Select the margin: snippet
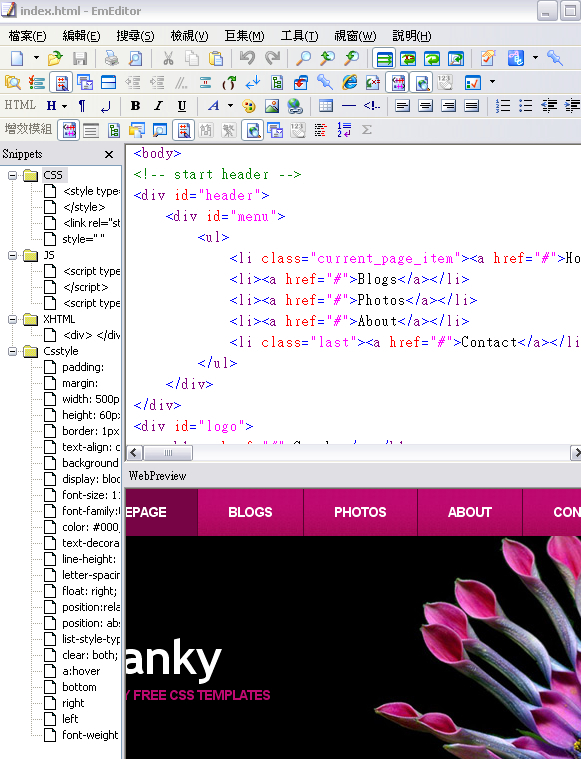Viewport: 581px width, 759px height. point(80,383)
